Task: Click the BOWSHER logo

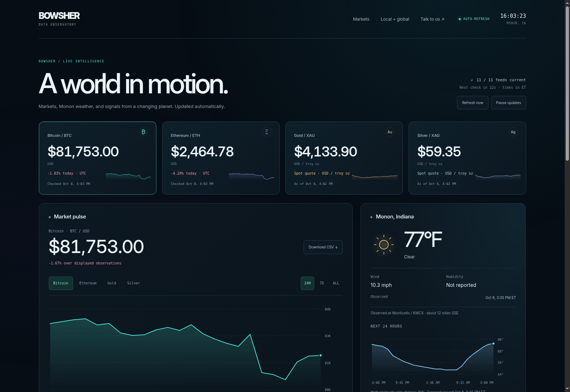Action: [59, 16]
